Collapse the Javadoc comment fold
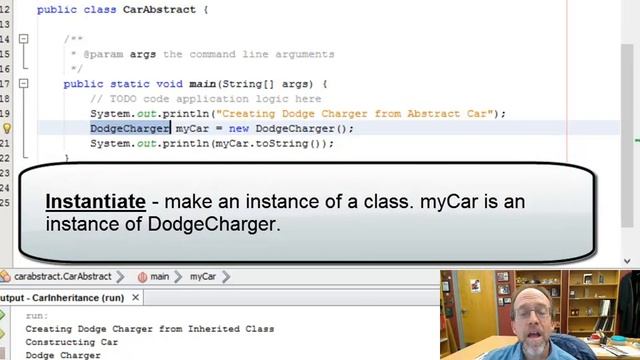The image size is (640, 360). (x=24, y=39)
